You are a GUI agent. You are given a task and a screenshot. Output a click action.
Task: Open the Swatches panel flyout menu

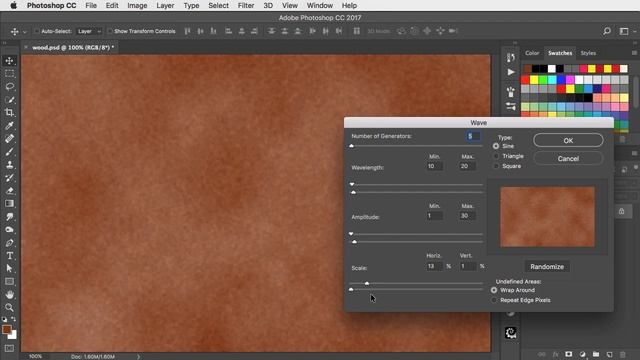(x=634, y=53)
